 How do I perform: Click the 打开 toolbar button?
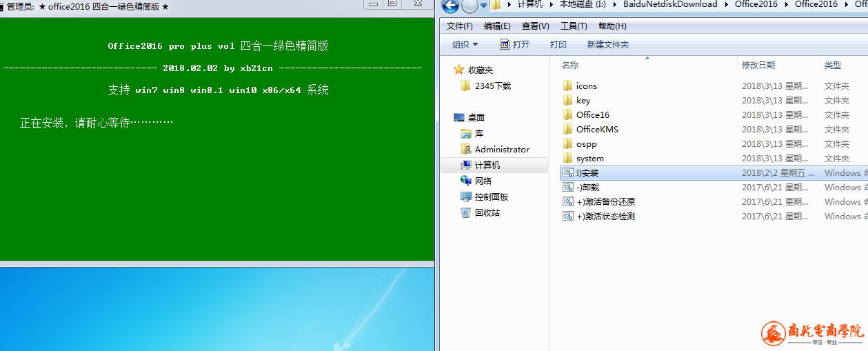coord(514,45)
